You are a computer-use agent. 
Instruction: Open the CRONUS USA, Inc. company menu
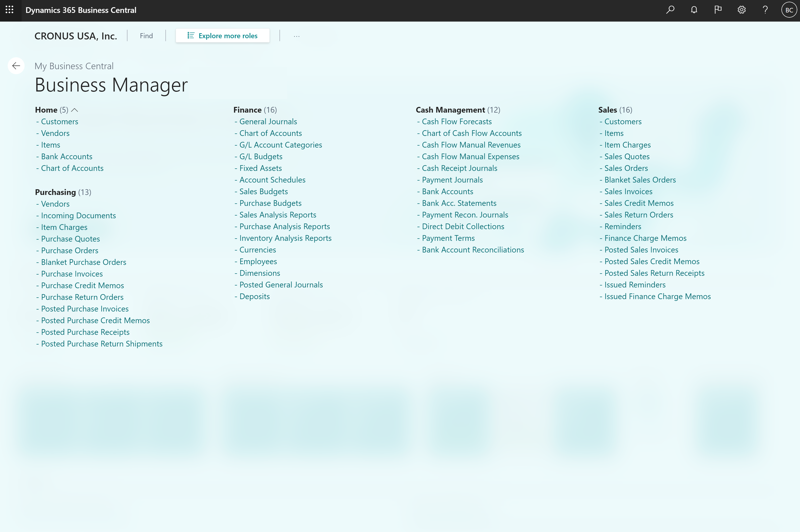pos(76,36)
